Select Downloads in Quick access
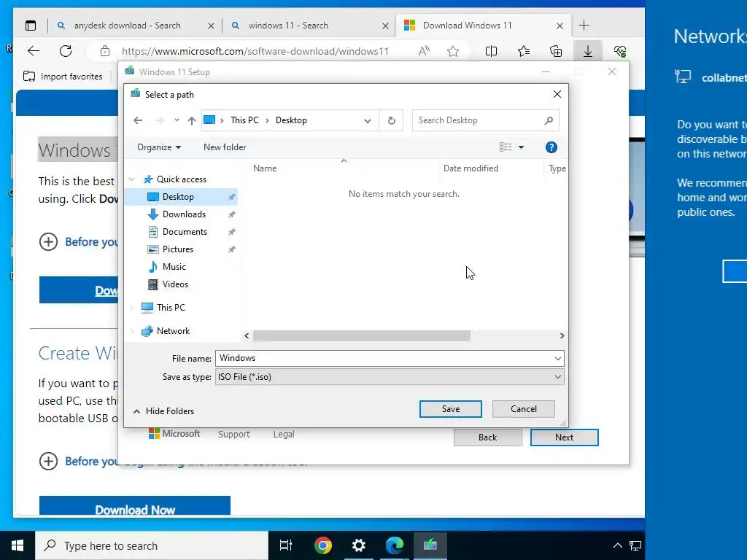 184,214
